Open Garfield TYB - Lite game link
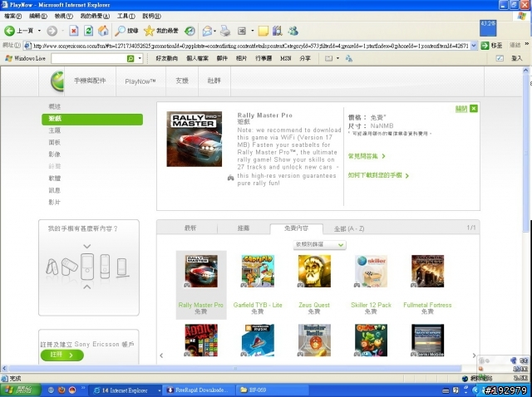Image resolution: width=532 pixels, height=397 pixels. (x=258, y=305)
